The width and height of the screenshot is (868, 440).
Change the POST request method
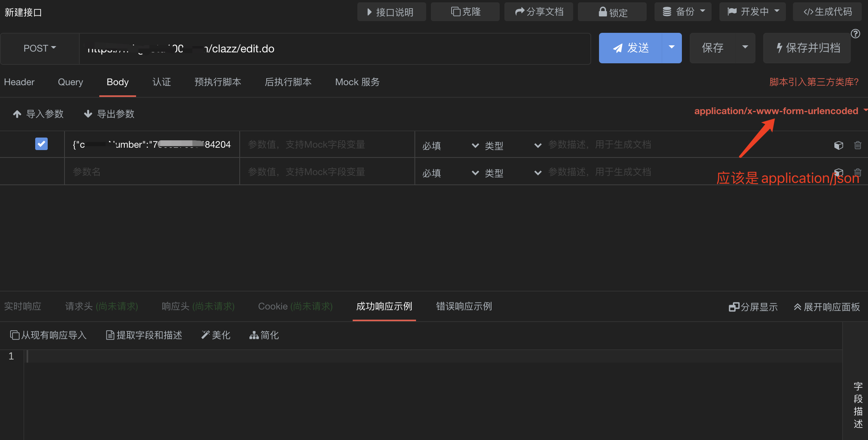(40, 48)
